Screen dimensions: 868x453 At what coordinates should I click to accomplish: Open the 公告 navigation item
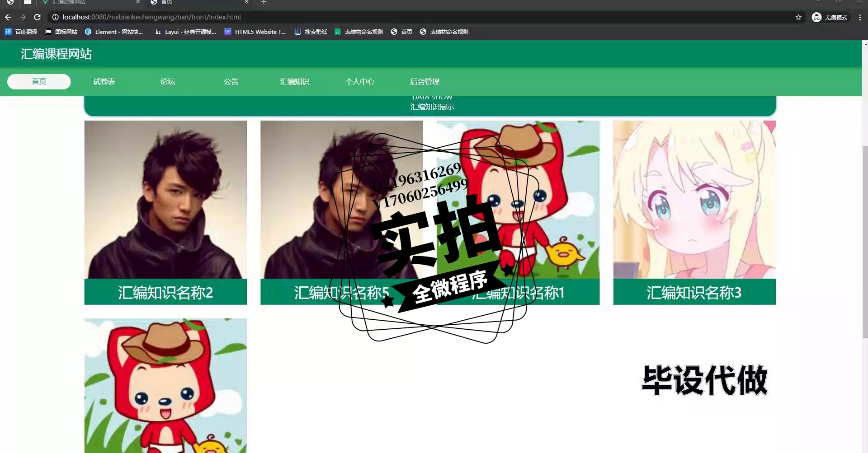point(231,81)
